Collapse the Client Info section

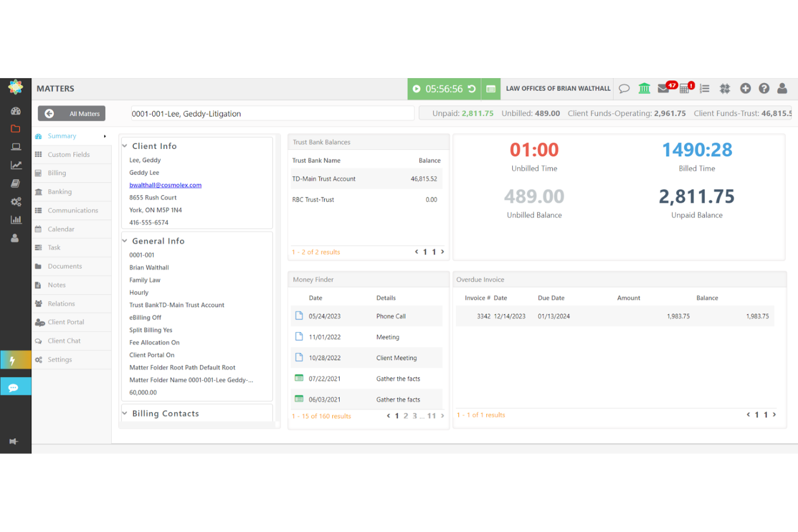point(125,146)
